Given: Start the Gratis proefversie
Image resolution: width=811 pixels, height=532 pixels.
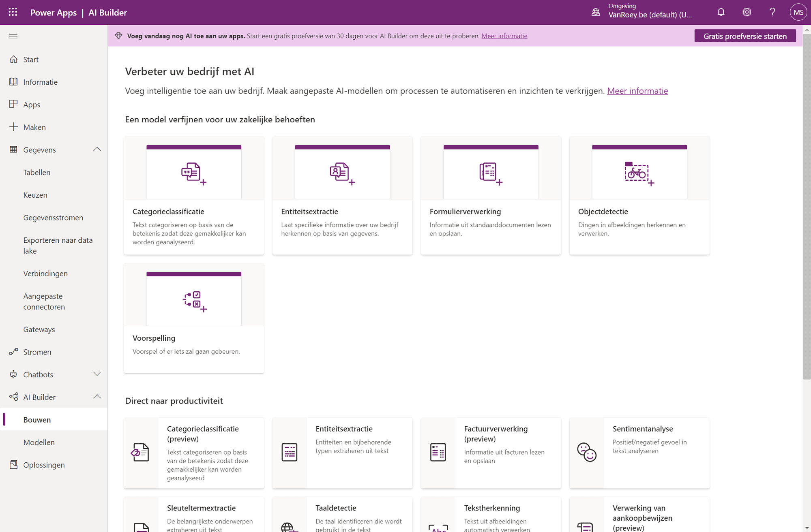Looking at the screenshot, I should pos(745,36).
